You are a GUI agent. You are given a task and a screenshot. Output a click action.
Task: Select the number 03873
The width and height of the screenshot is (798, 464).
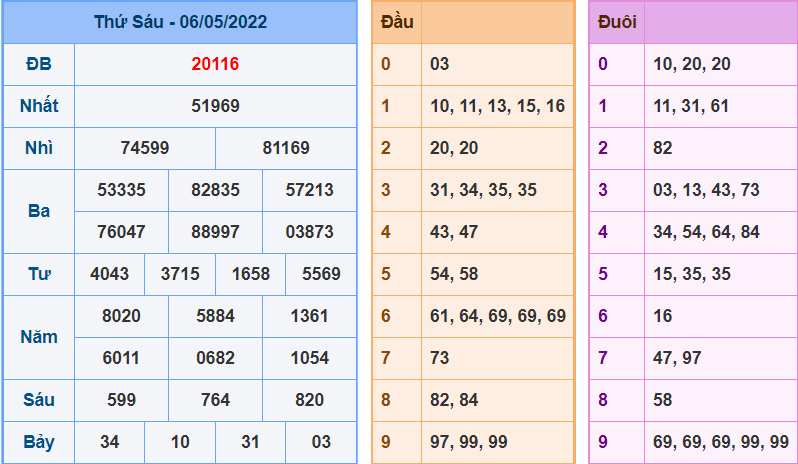[309, 232]
